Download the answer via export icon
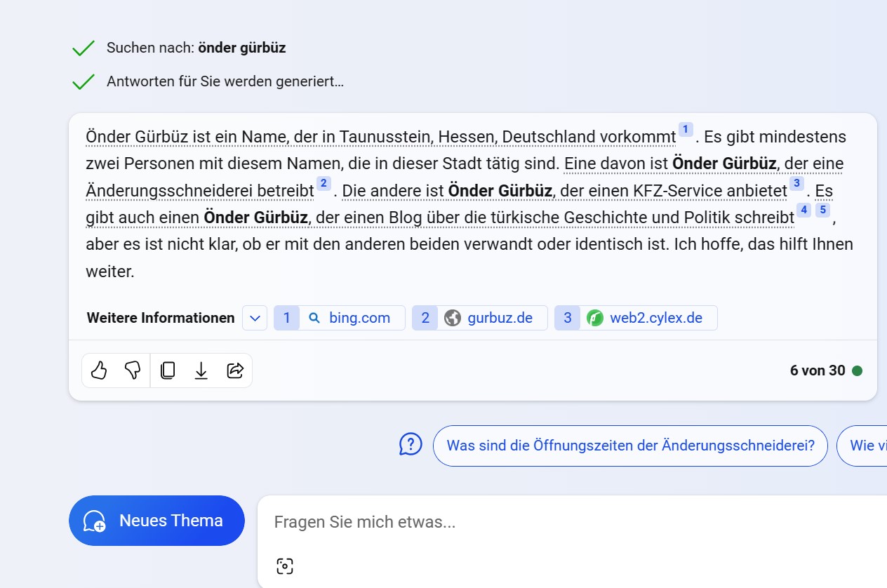The width and height of the screenshot is (887, 588). pos(201,370)
